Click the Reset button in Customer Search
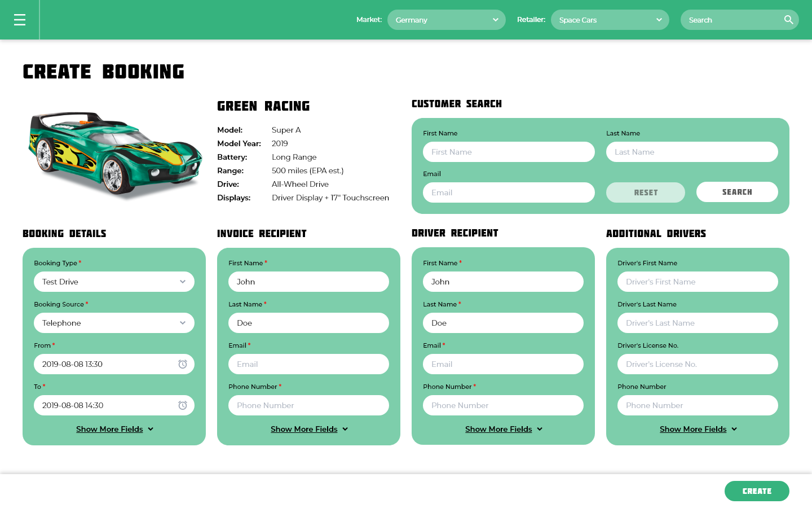 [x=645, y=192]
